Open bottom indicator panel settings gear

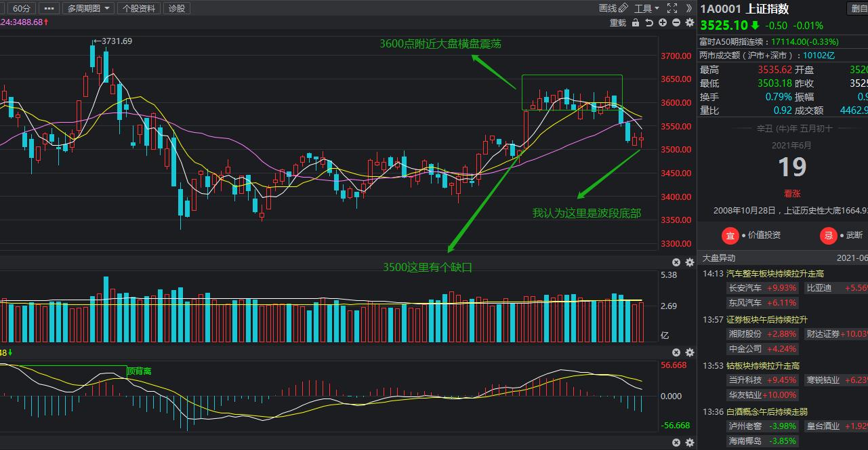pyautogui.click(x=690, y=443)
